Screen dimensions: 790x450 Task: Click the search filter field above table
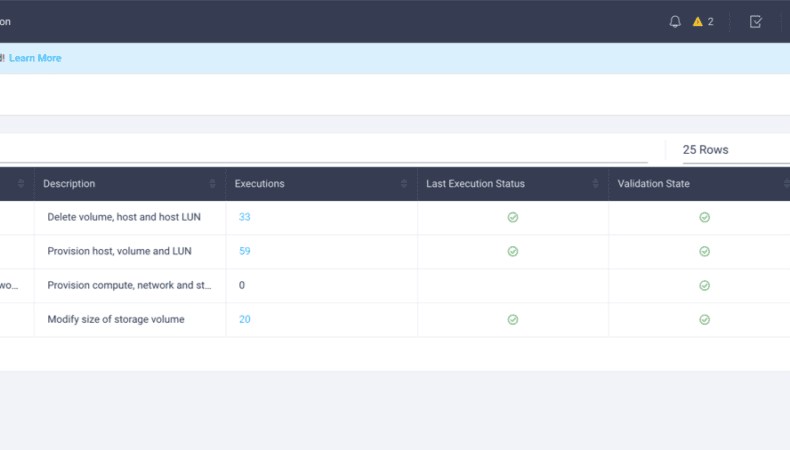(323, 150)
